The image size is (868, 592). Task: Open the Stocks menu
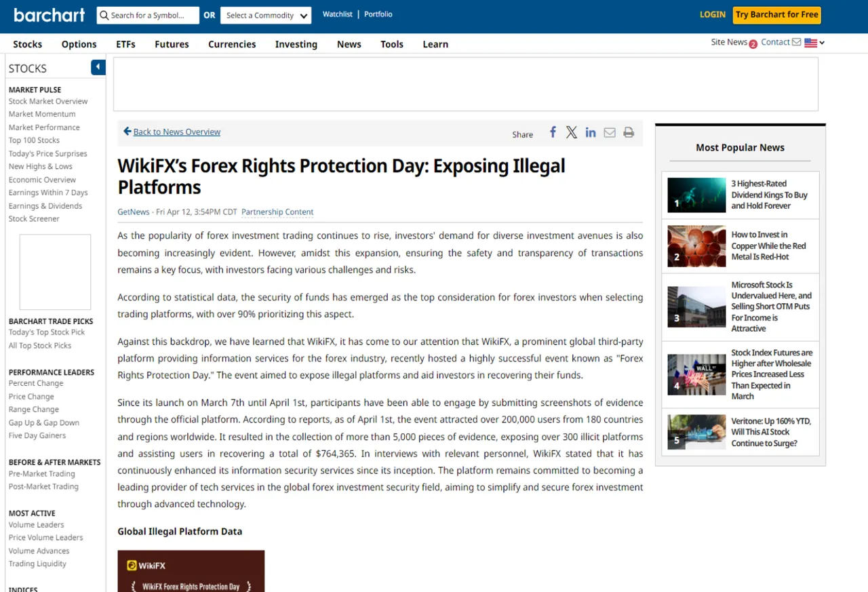tap(28, 44)
